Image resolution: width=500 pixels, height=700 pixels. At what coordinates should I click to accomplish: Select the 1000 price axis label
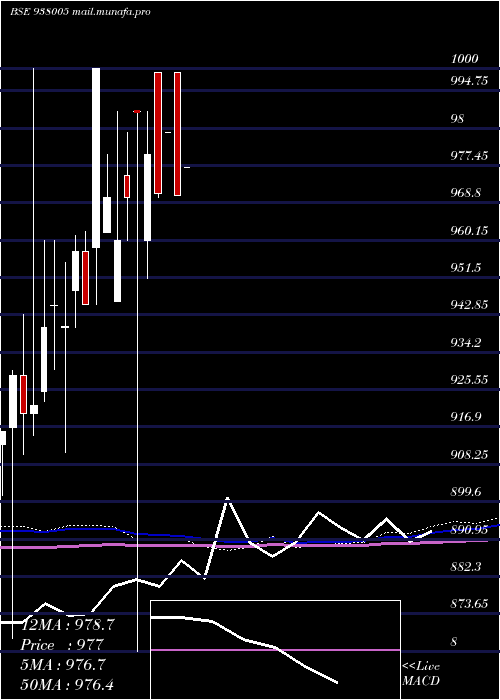(x=464, y=59)
